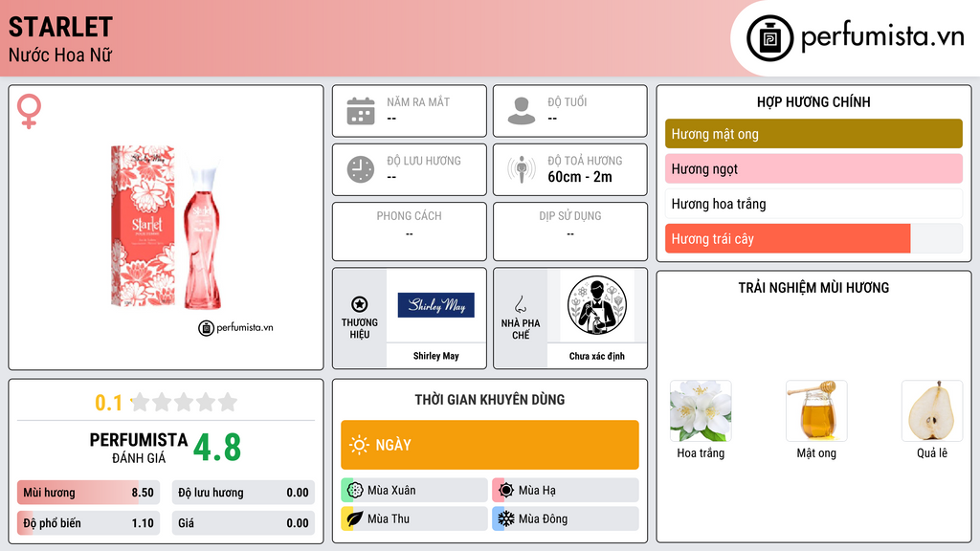
Task: Click the 60cm - 2m sillage value
Action: (x=579, y=177)
